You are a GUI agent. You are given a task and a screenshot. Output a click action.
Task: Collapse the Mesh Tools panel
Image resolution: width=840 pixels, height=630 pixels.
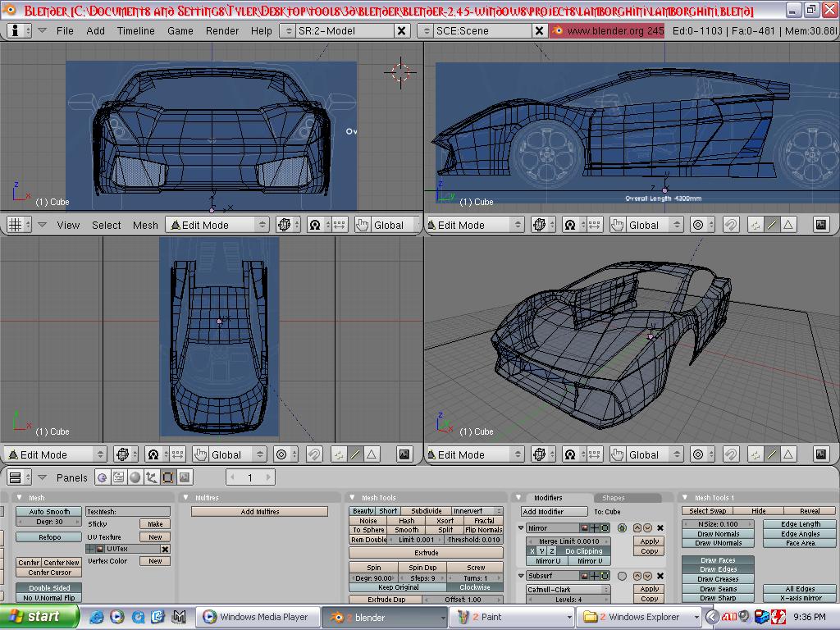pyautogui.click(x=352, y=498)
